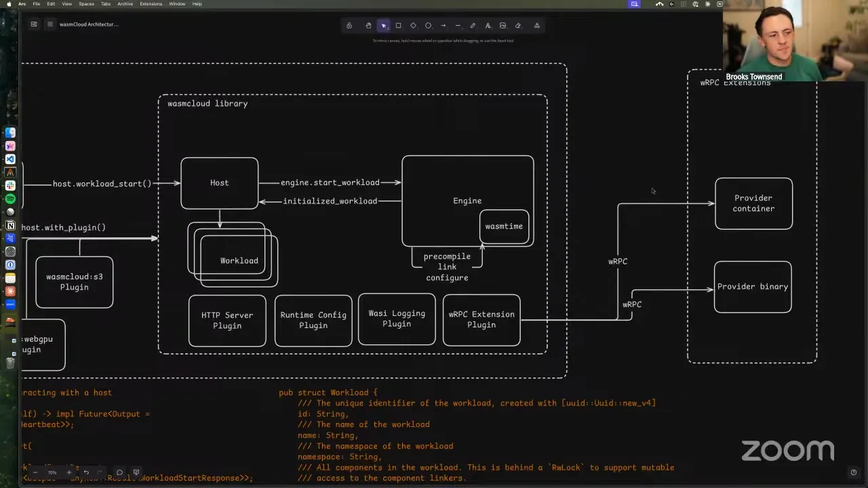This screenshot has width=868, height=488.
Task: Open Notion from the Dock
Action: [10, 225]
